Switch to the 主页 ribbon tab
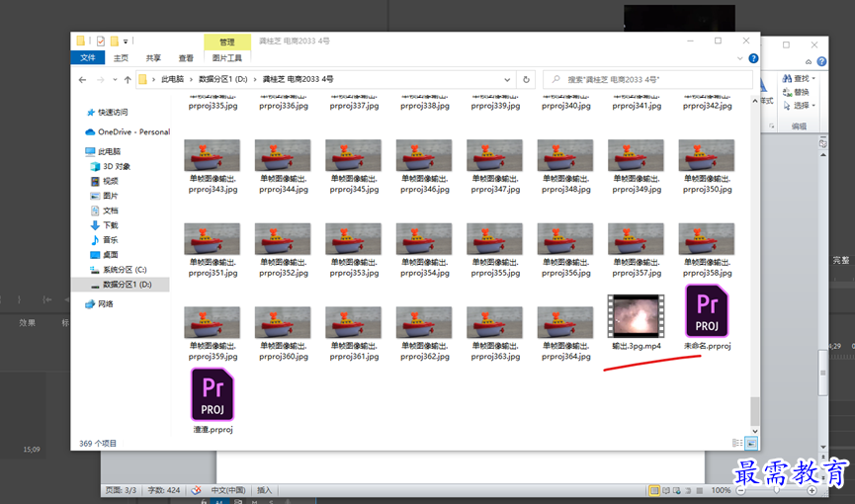The height and width of the screenshot is (504, 855). [x=121, y=58]
